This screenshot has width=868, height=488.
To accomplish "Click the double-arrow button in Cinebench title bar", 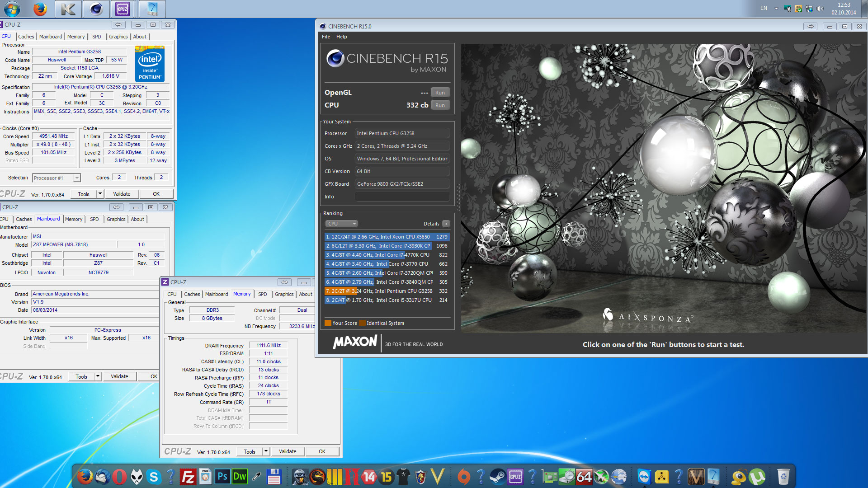I will pyautogui.click(x=810, y=27).
